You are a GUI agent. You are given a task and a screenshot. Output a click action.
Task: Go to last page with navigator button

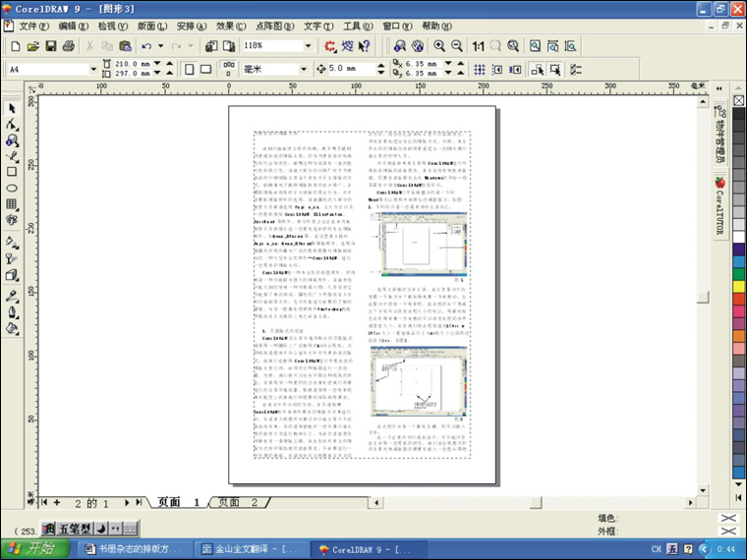[x=139, y=502]
